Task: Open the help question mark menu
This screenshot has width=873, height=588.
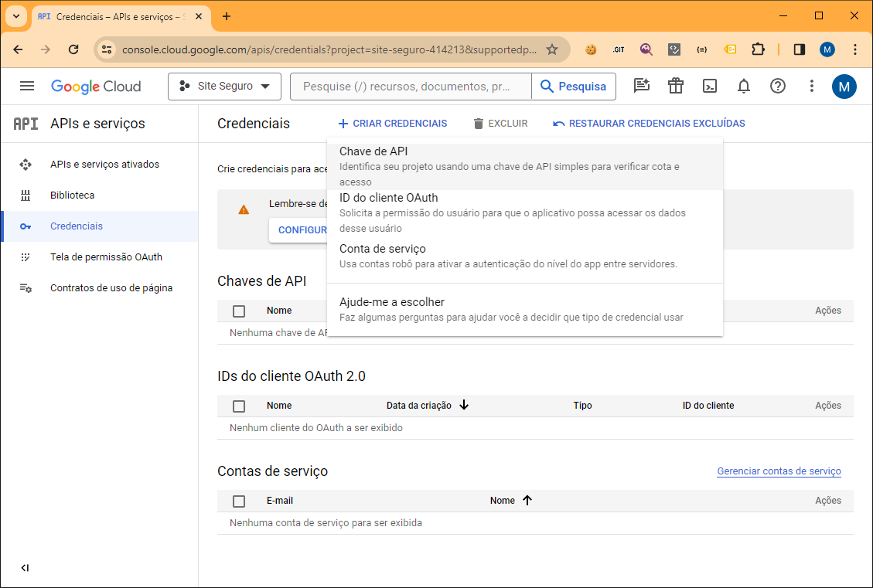Action: [x=778, y=87]
